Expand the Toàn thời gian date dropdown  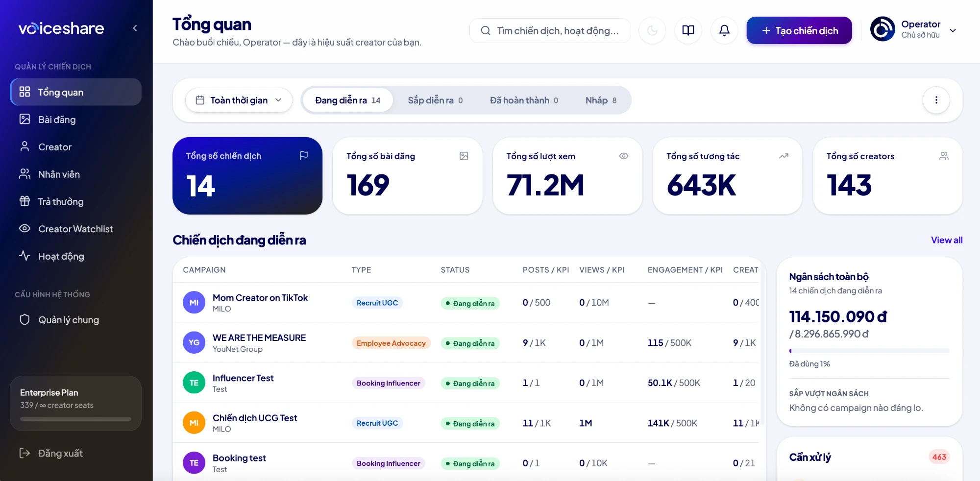tap(239, 100)
